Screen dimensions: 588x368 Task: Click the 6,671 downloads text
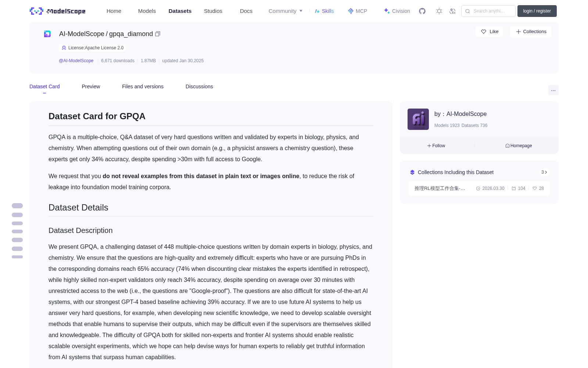click(118, 61)
